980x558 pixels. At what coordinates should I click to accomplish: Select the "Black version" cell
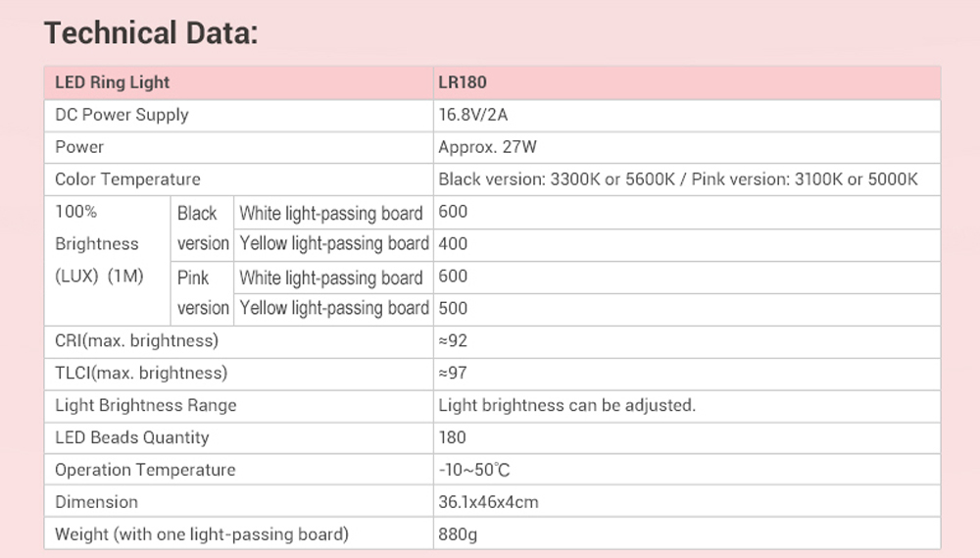coord(202,228)
